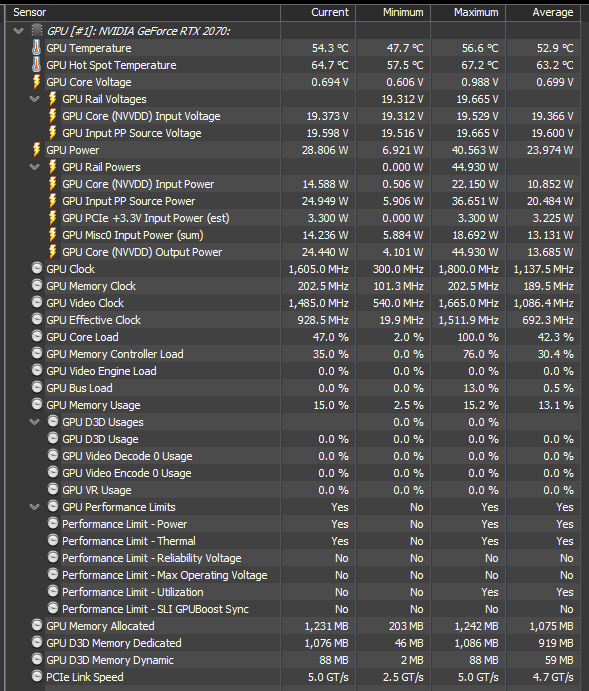Click the round icon beside PCIe Link Speed

pos(37,676)
